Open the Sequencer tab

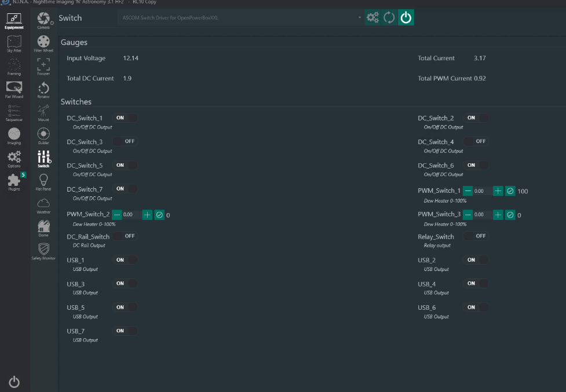14,112
